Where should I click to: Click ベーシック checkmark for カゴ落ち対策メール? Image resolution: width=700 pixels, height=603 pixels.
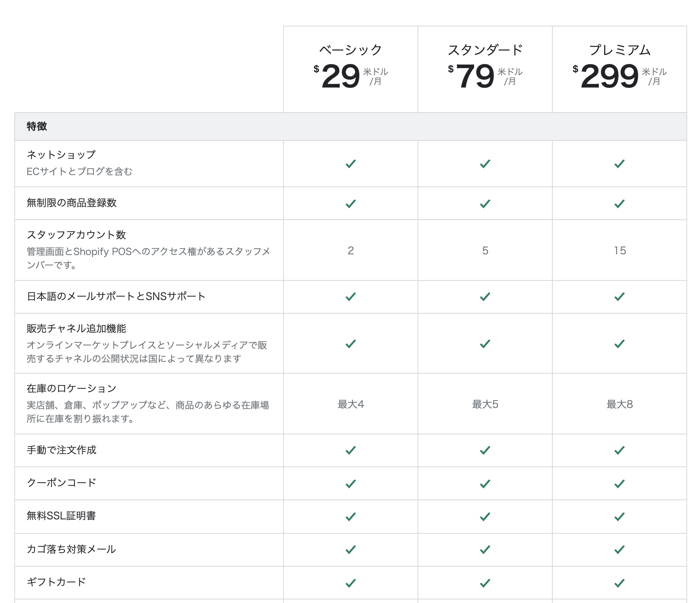[x=350, y=549]
